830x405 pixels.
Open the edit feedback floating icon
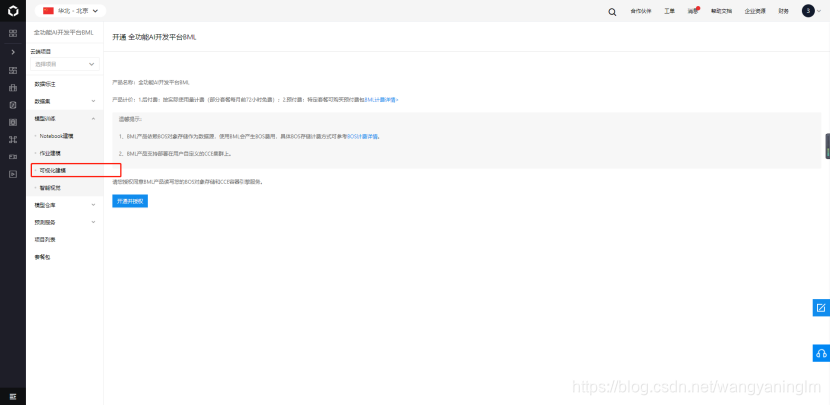[x=821, y=308]
